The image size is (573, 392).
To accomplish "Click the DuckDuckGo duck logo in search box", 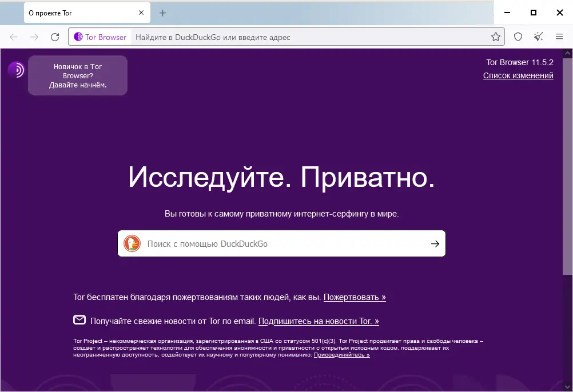I will (x=132, y=243).
